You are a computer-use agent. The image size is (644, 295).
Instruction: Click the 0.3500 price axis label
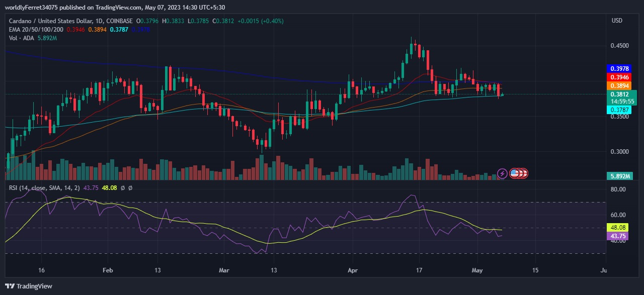619,117
